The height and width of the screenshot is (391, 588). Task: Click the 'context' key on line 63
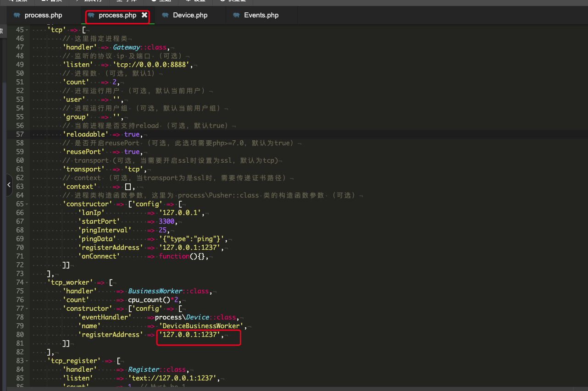coord(80,187)
